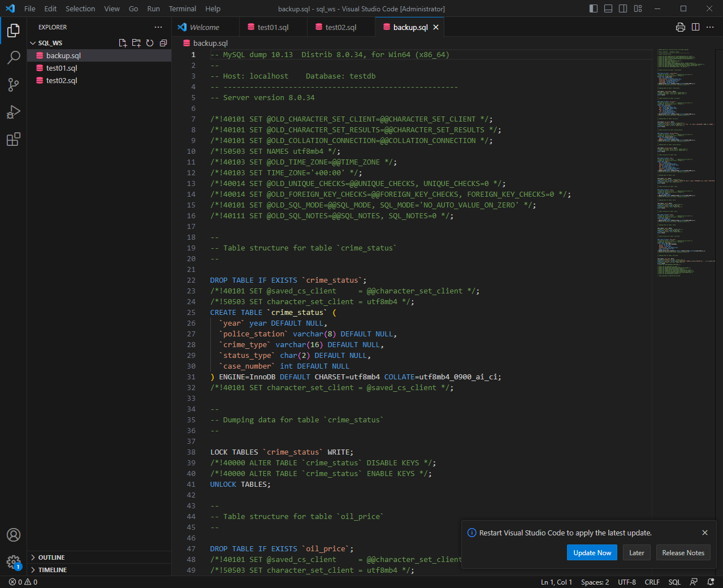This screenshot has height=588, width=723.
Task: Open the Release Notes button
Action: (x=683, y=553)
